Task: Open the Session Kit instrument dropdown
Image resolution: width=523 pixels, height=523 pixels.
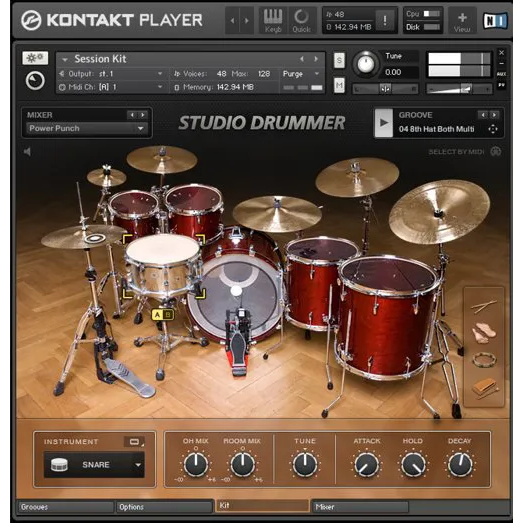Action: pyautogui.click(x=65, y=59)
